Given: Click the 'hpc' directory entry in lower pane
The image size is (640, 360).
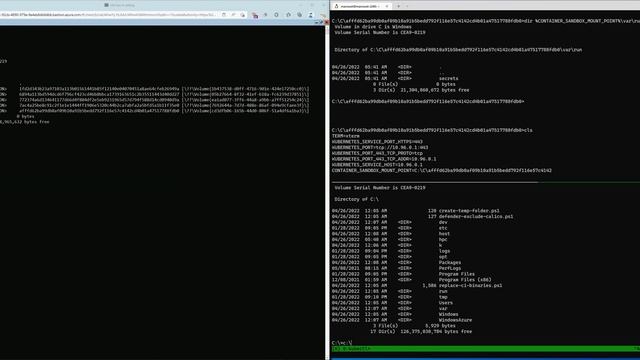Looking at the screenshot, I should coord(443,240).
